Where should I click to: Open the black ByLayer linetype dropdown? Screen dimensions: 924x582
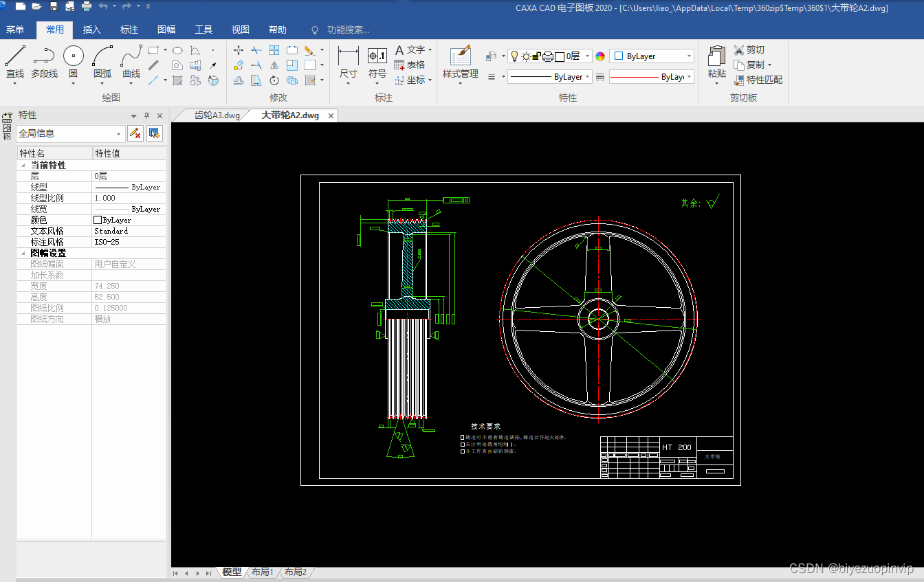coord(549,77)
